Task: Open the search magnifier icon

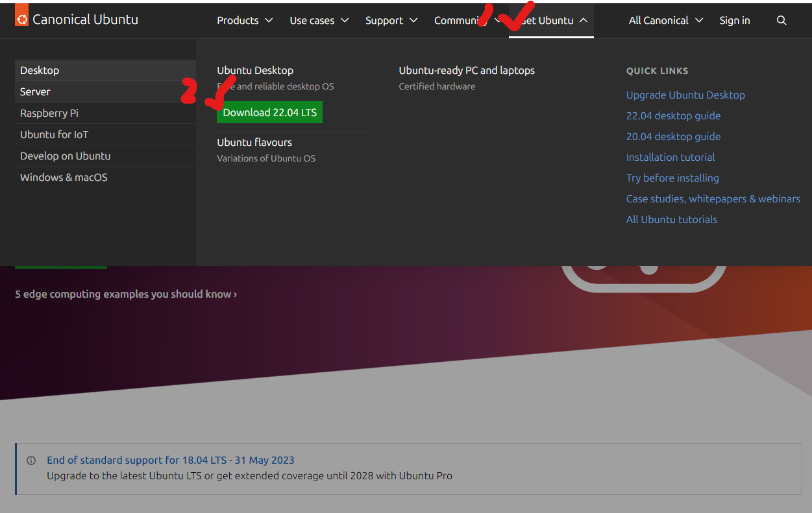Action: click(x=781, y=21)
